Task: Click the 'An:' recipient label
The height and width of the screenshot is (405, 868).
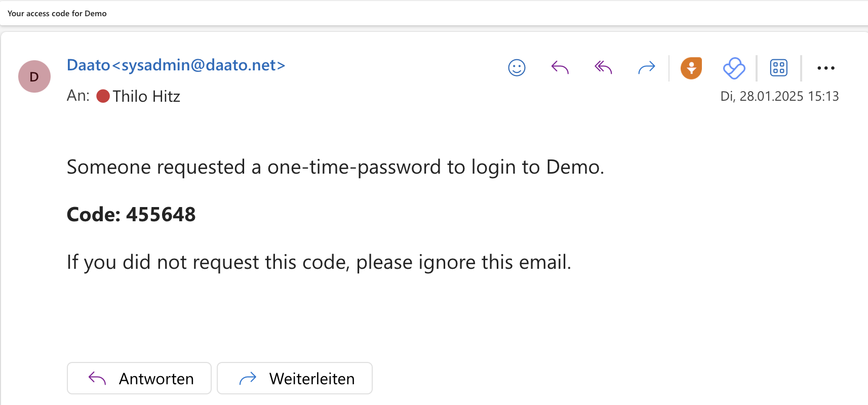Action: point(78,96)
